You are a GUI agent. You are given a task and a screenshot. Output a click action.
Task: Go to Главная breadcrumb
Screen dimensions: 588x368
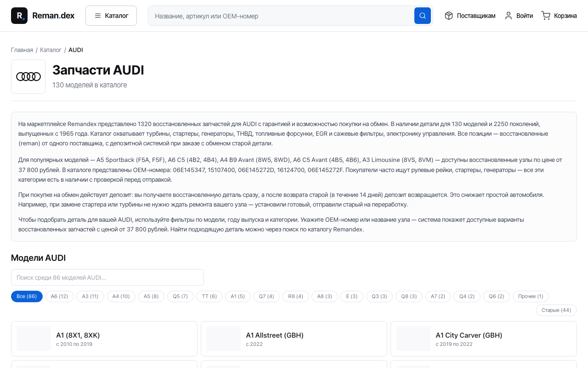pyautogui.click(x=22, y=50)
